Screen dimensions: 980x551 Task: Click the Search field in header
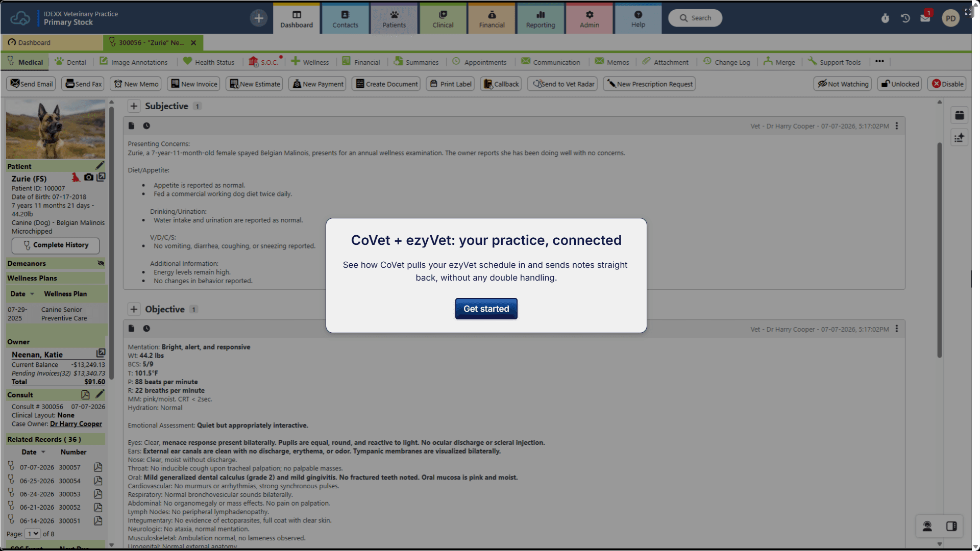pos(695,18)
